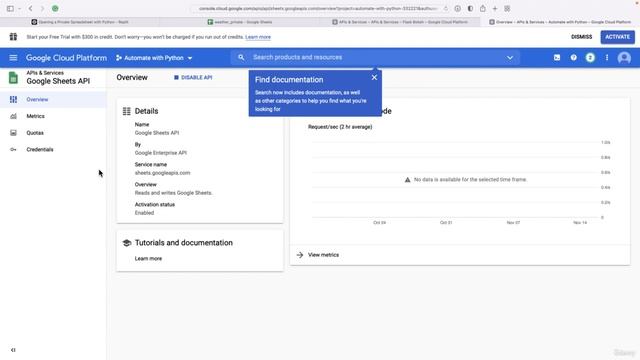This screenshot has width=640, height=360.
Task: Click the downloads icon in browser toolbar
Action: (x=458, y=8)
